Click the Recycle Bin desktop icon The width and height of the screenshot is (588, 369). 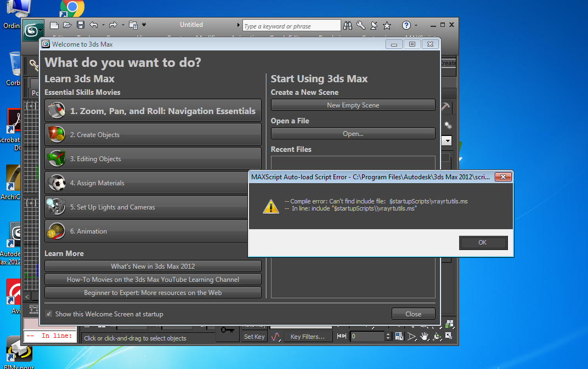15,64
